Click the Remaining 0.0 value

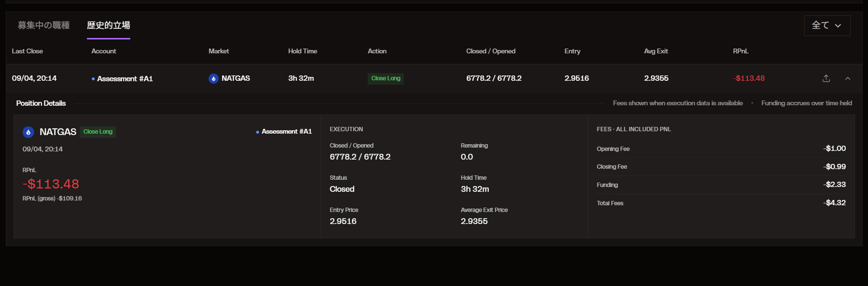coord(467,157)
